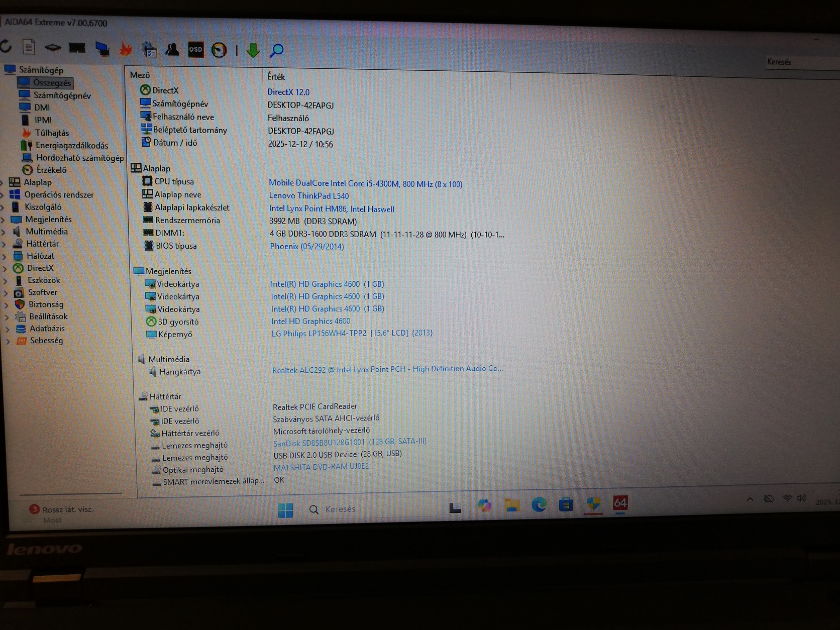Image resolution: width=840 pixels, height=630 pixels.
Task: Click the two-person silhouette toolbar icon
Action: [x=172, y=49]
